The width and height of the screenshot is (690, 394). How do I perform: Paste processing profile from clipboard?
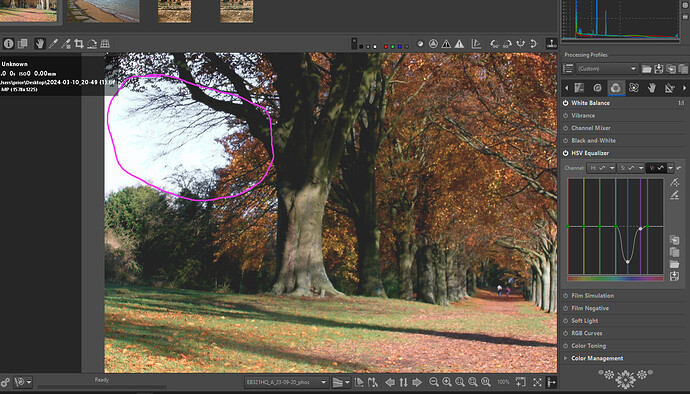(683, 69)
